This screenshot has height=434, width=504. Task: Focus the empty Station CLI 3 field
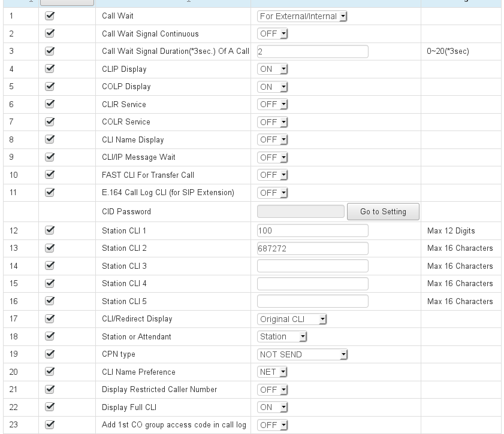coord(312,266)
